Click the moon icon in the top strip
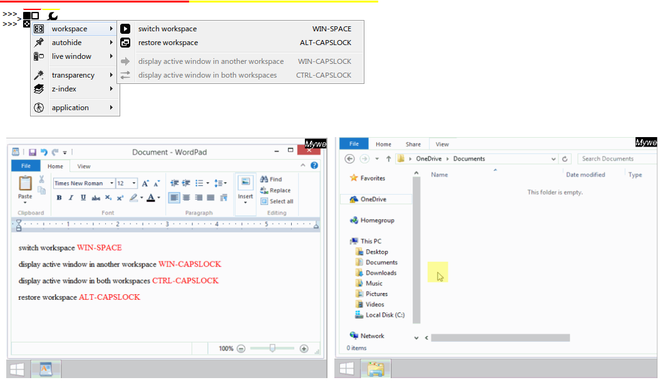The width and height of the screenshot is (665, 385). pos(53,16)
